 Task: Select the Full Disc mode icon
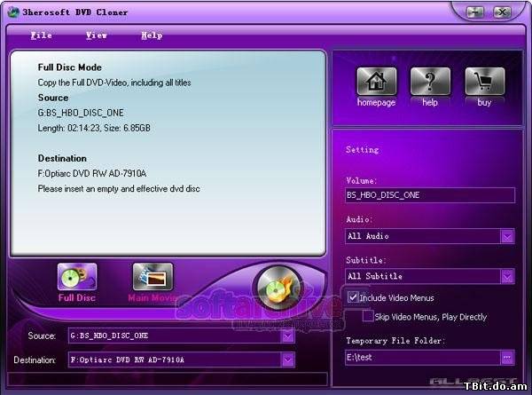77,277
